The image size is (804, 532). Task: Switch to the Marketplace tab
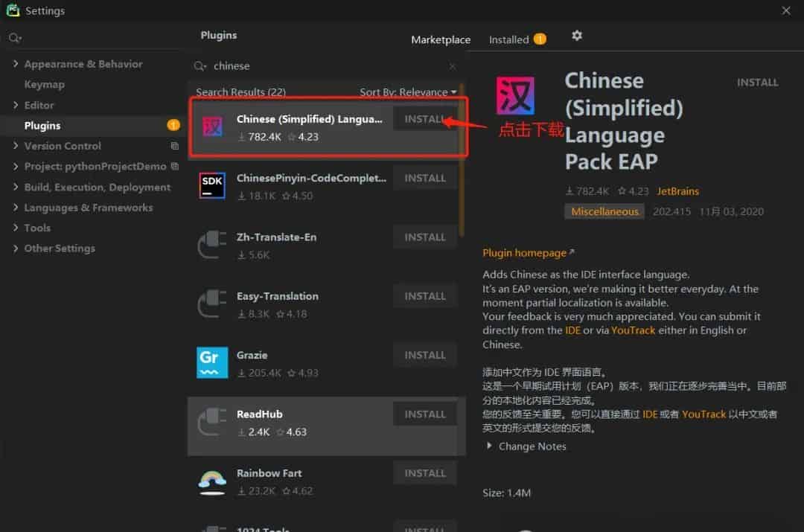(441, 39)
